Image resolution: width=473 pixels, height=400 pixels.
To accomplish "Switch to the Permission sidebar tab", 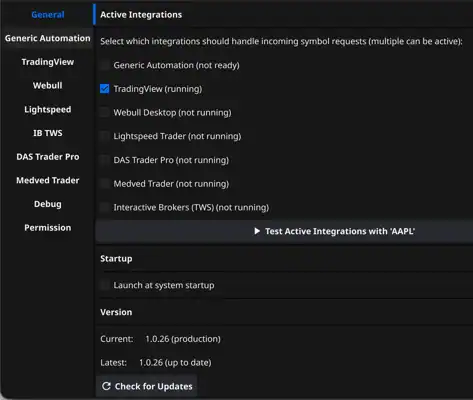I will 48,228.
